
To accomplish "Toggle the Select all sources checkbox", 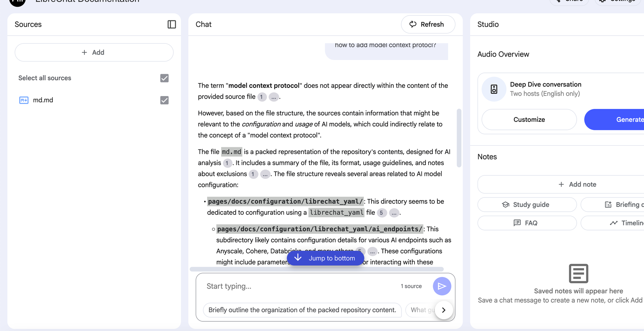I will click(164, 78).
